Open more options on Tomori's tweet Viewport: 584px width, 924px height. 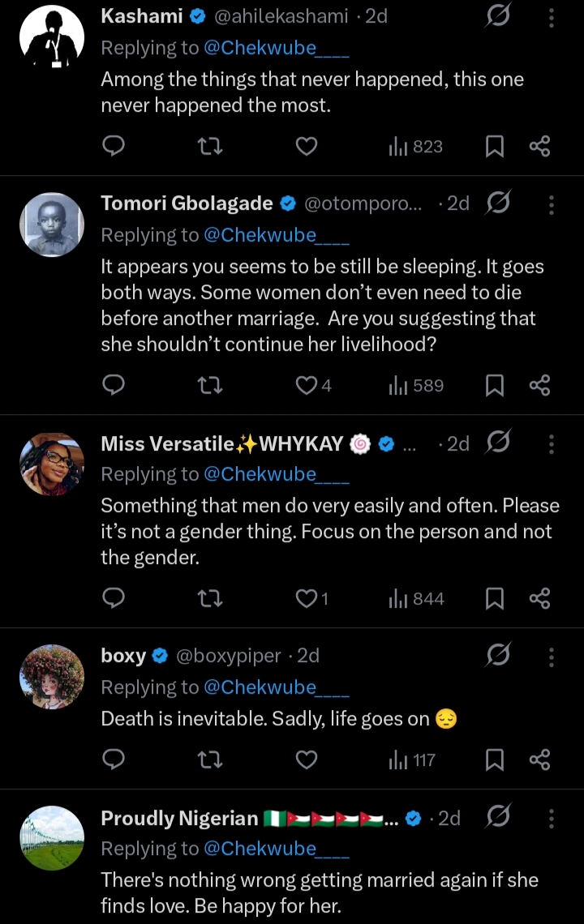tap(552, 204)
